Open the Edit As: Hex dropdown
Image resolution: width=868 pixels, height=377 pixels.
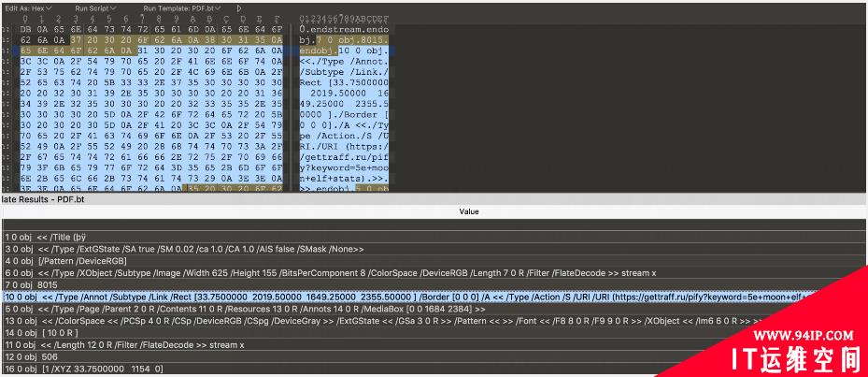[31, 8]
